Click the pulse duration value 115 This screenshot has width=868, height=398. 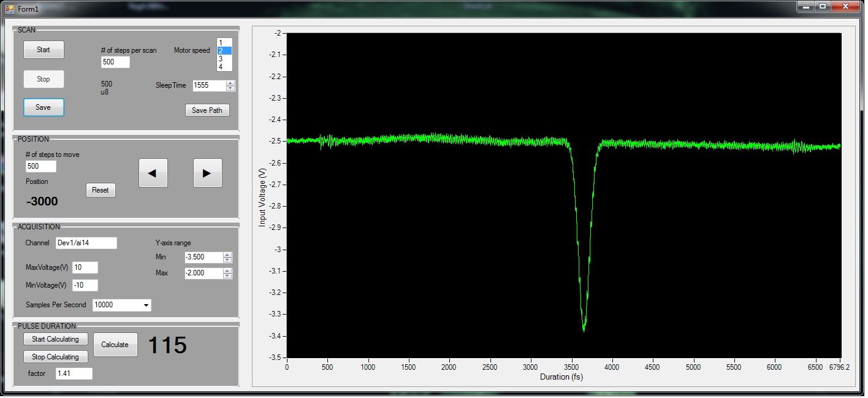click(167, 345)
